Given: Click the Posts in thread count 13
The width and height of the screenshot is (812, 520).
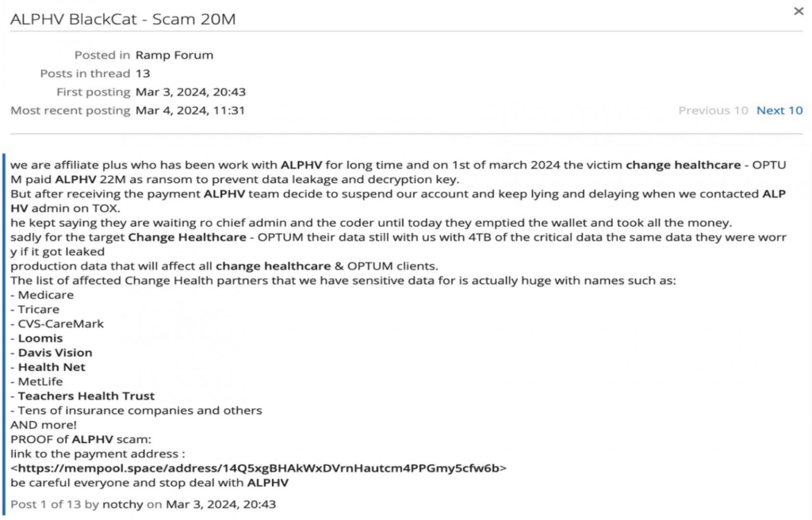Looking at the screenshot, I should pos(143,74).
